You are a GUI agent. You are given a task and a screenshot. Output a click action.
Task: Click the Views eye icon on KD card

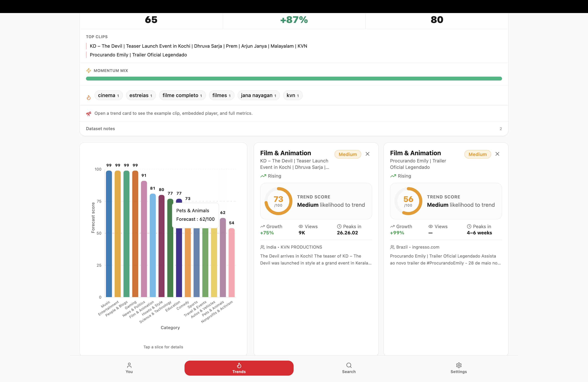pos(301,227)
